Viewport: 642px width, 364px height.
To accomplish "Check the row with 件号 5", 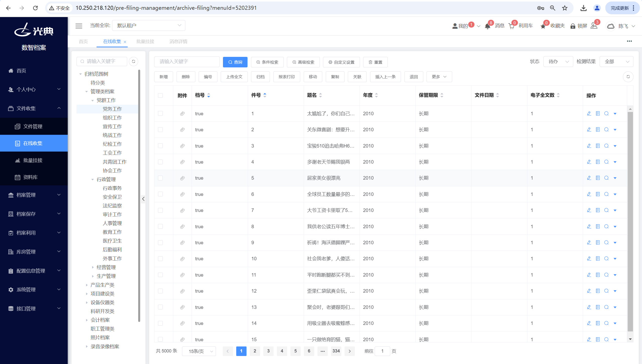I will [x=160, y=178].
